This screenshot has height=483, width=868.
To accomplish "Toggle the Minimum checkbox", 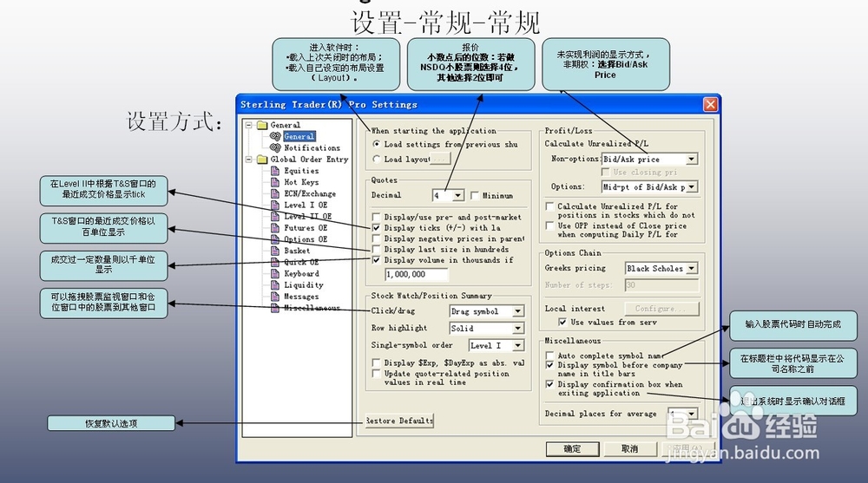I will (475, 196).
